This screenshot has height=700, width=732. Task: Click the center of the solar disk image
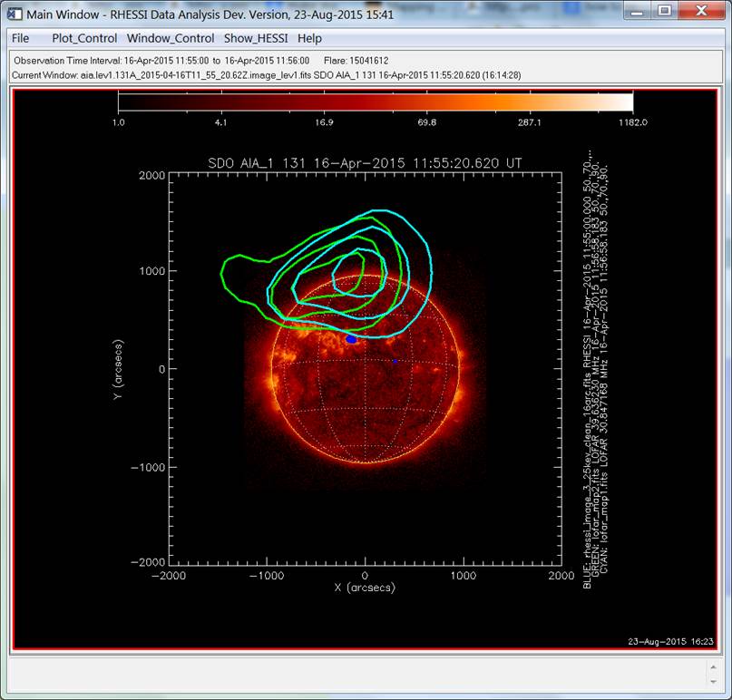pos(366,369)
